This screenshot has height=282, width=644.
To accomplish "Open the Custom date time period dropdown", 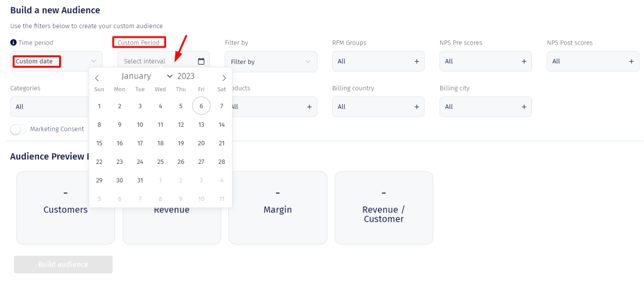I will 55,62.
